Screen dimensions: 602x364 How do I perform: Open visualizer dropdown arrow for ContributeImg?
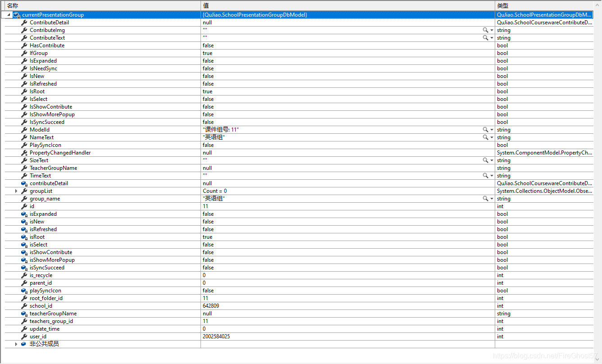(492, 30)
